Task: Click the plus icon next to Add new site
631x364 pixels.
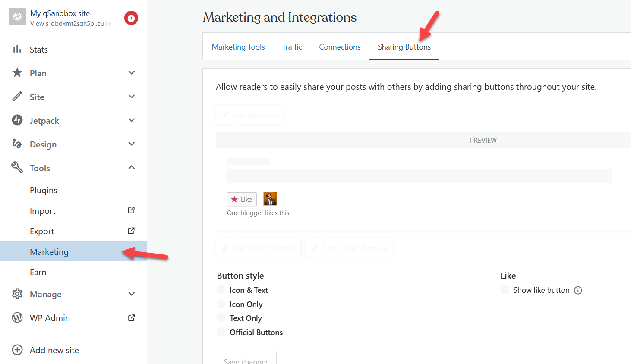Action: coord(17,350)
